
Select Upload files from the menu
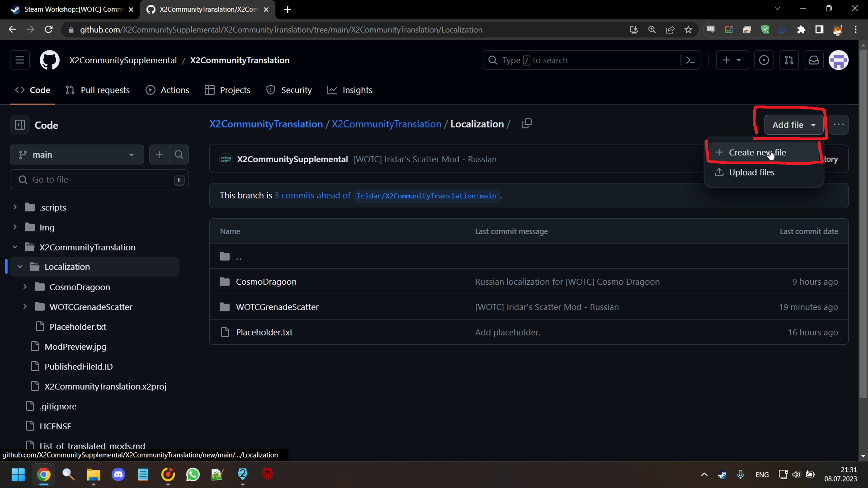tap(751, 172)
